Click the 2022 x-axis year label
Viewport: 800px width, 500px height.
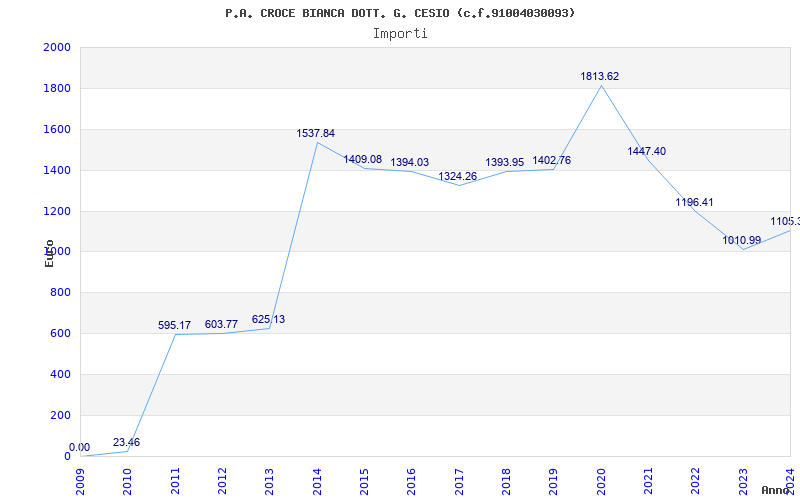tap(695, 481)
